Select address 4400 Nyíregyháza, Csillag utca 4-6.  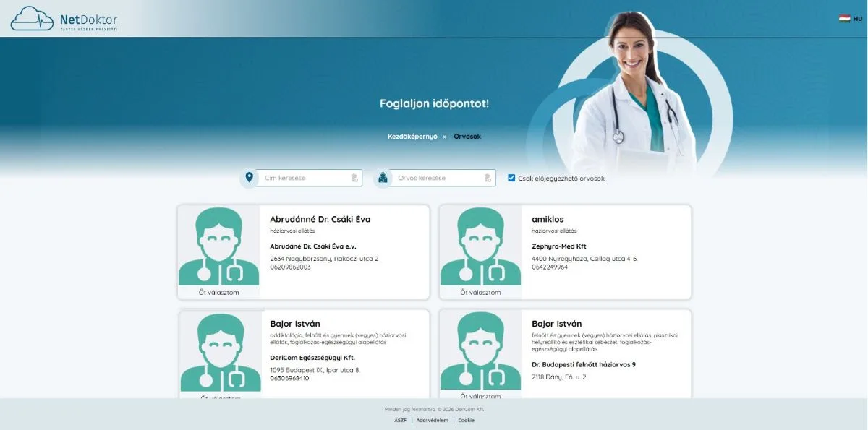[x=584, y=259]
